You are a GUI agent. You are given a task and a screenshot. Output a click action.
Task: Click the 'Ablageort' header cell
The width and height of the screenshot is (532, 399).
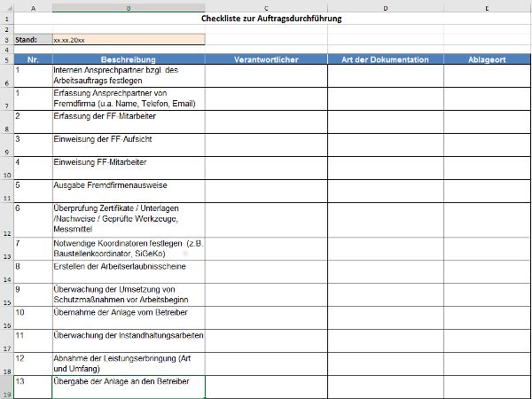click(x=487, y=59)
